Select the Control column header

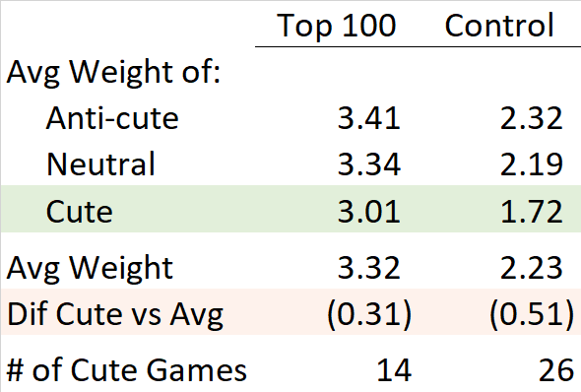coord(499,26)
